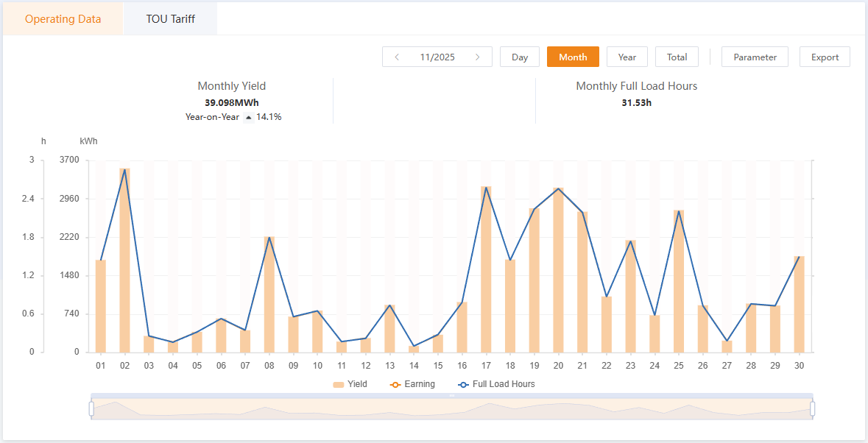The image size is (868, 443).
Task: Toggle Earning series in chart legend
Action: tap(411, 384)
